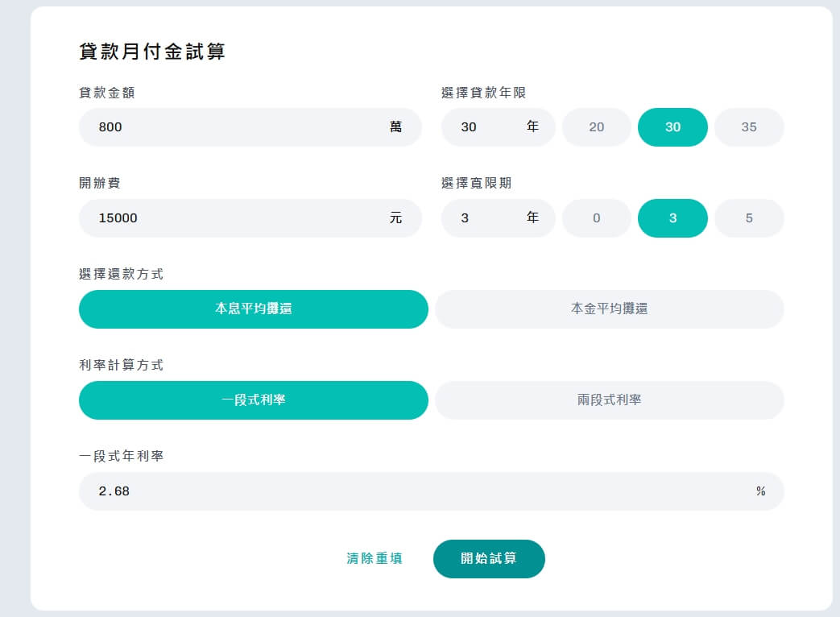840x617 pixels.
Task: Select the 一段式利率 interest method
Action: pos(253,400)
